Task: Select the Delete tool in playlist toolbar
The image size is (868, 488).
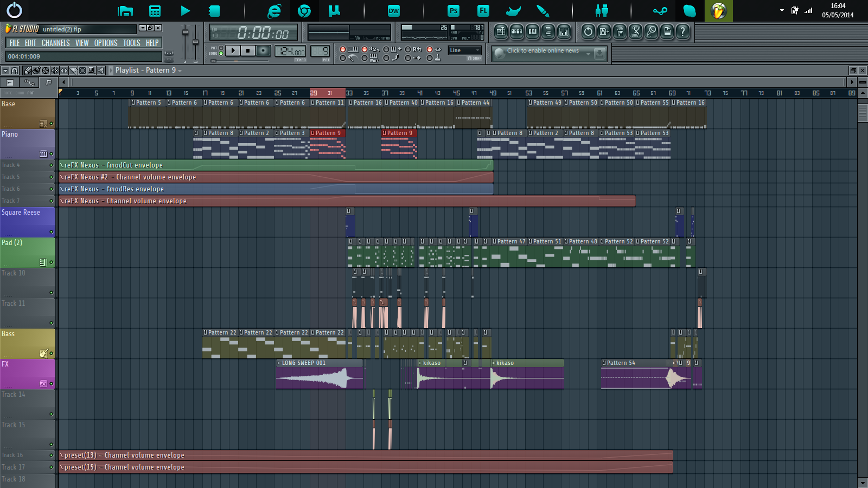Action: point(46,70)
